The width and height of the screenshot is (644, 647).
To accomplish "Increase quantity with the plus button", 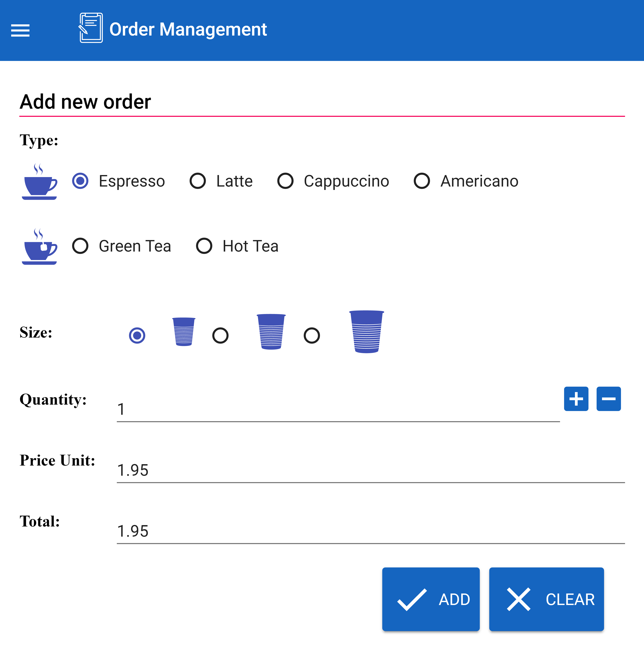I will tap(576, 398).
